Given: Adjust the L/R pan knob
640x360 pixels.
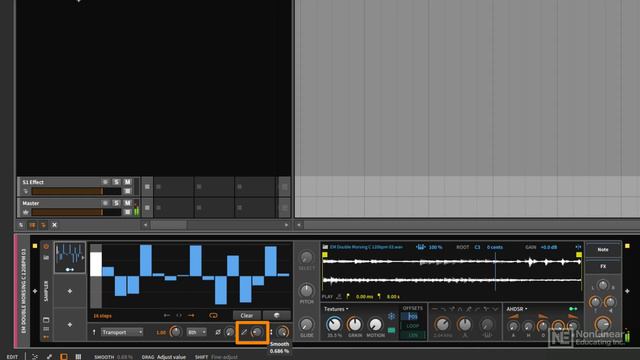Looking at the screenshot, I should pyautogui.click(x=603, y=286).
